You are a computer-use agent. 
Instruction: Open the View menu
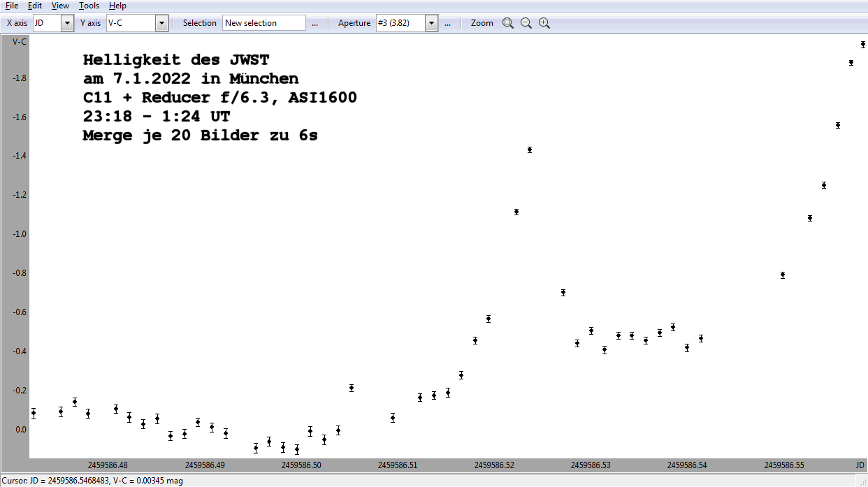[60, 6]
